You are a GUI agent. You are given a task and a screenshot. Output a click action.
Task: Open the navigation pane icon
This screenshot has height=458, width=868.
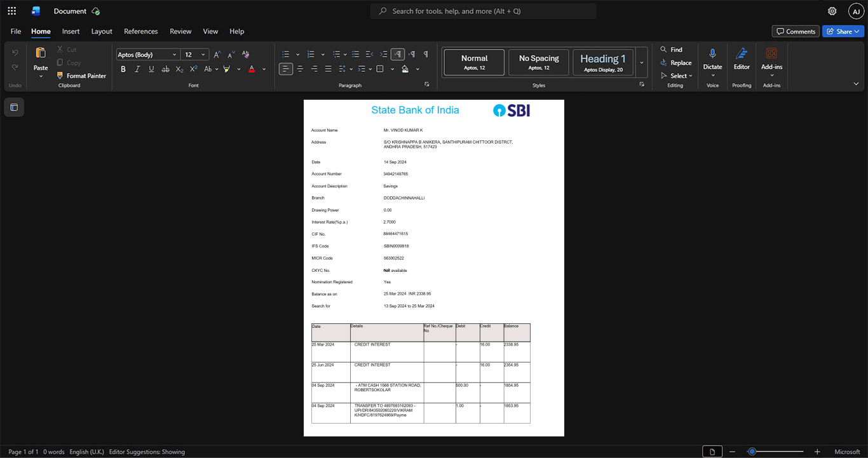[14, 107]
